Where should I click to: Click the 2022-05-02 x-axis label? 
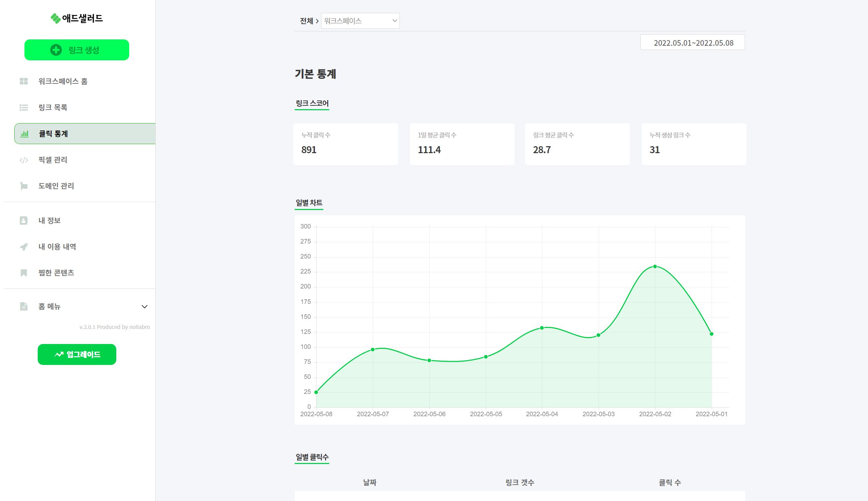pos(655,414)
